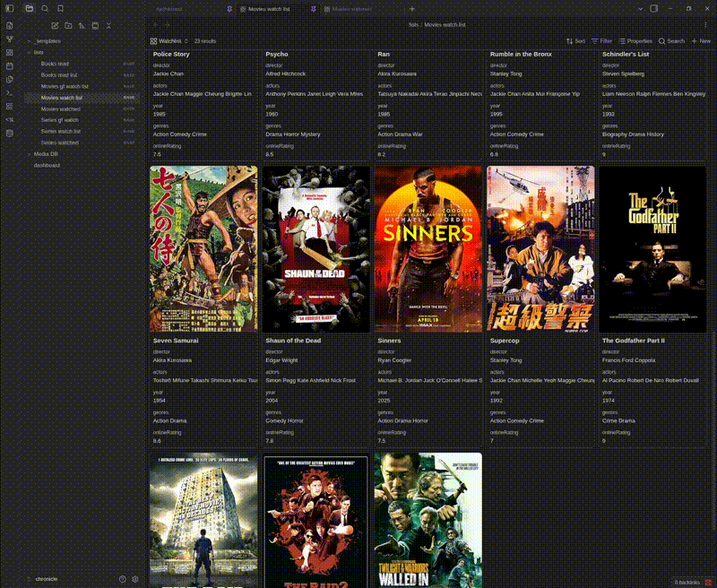Create a new folder in file explorer

(x=68, y=26)
